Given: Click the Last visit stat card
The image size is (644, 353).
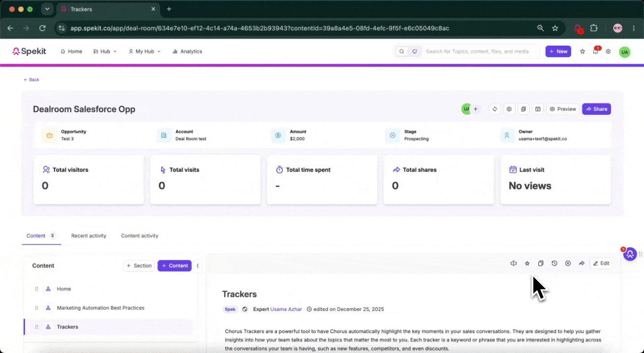Looking at the screenshot, I should pyautogui.click(x=556, y=179).
